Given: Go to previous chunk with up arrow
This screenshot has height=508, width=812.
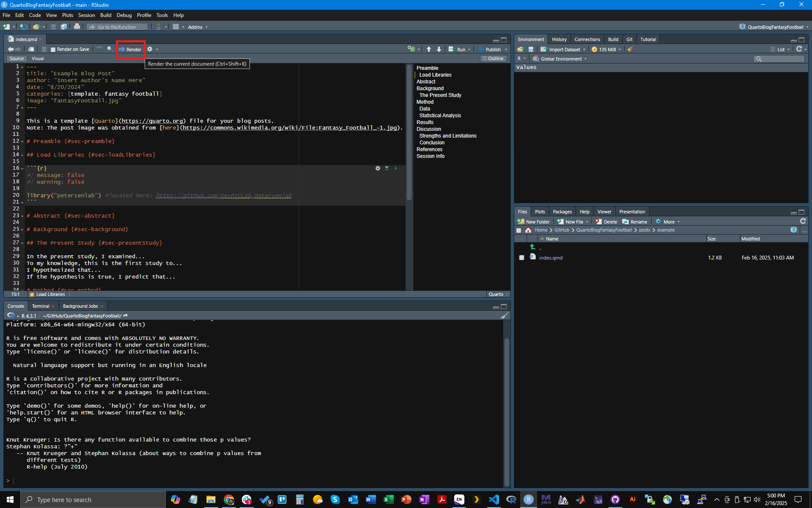Looking at the screenshot, I should 429,49.
